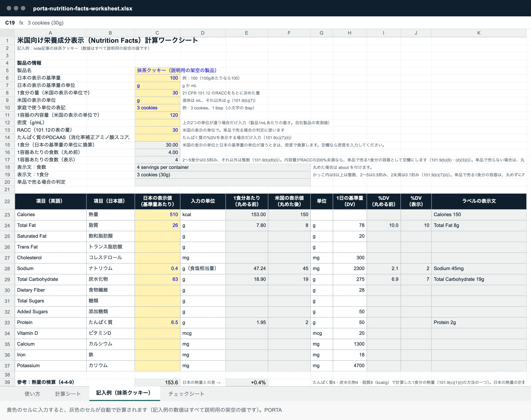Screen dimensions: 531x420
Task: Select the RACC value cell in row 13
Action: point(157,130)
